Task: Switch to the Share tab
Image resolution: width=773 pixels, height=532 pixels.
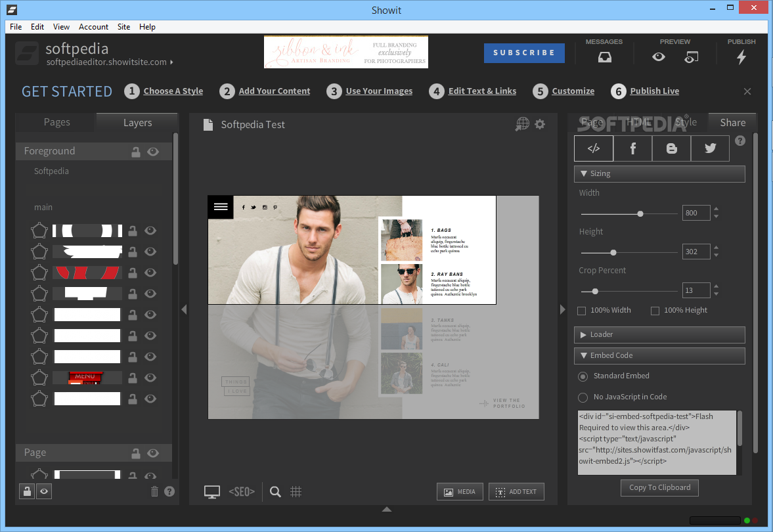Action: pyautogui.click(x=732, y=123)
